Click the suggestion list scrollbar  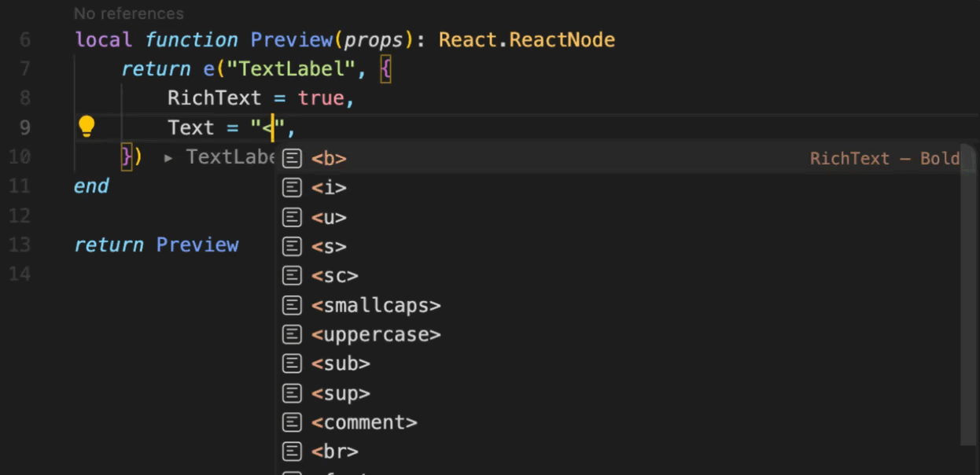click(969, 295)
